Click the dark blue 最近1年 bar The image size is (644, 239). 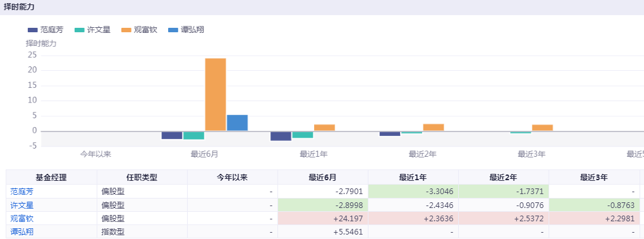pyautogui.click(x=281, y=136)
